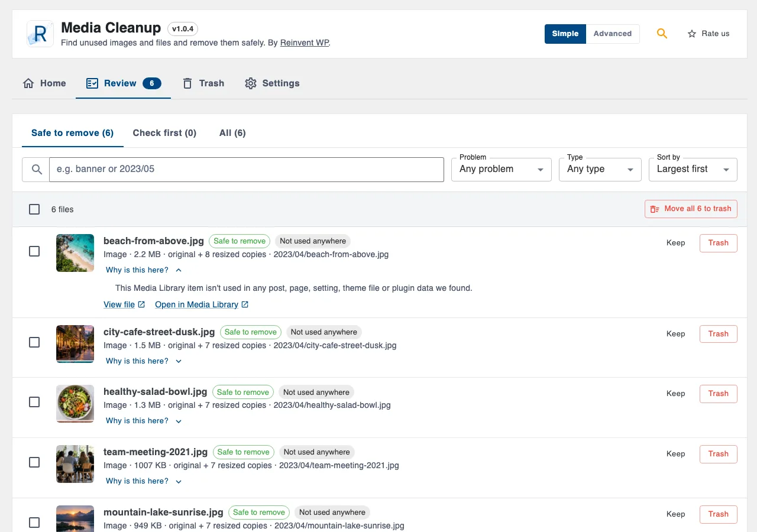Switch to Simple mode
757x532 pixels.
pos(565,34)
